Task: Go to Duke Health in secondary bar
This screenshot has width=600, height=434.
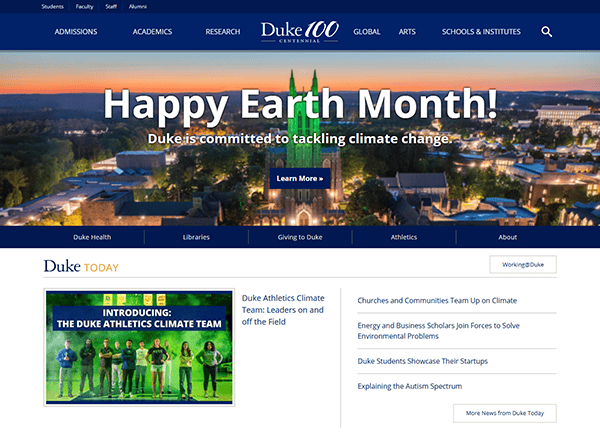Action: click(92, 237)
